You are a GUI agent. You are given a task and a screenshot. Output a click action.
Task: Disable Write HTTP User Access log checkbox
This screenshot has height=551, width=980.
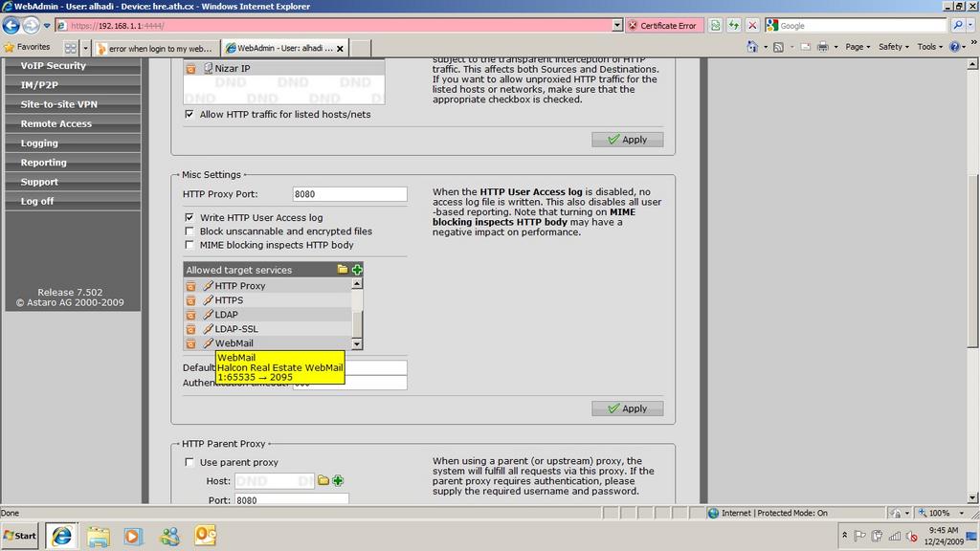[x=189, y=218]
